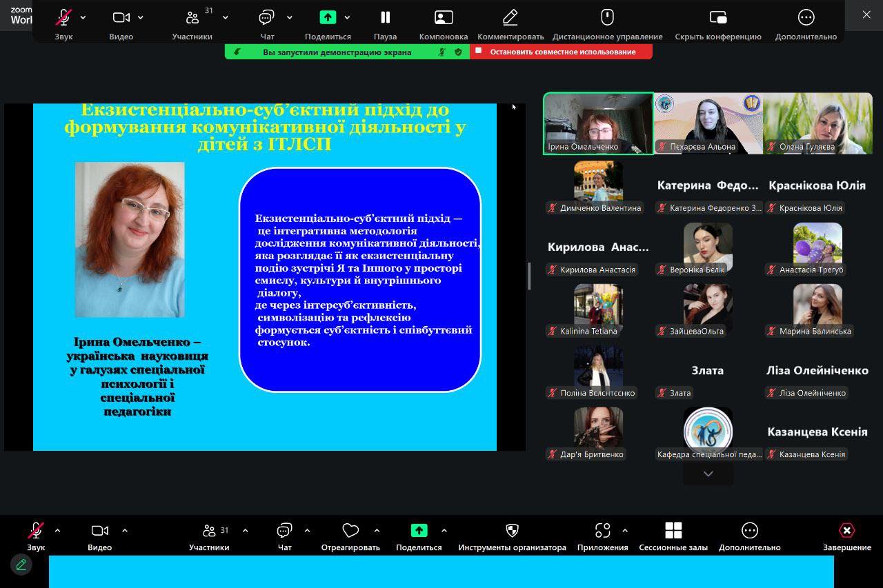Click the Скрыть конференцию icon
This screenshot has width=883, height=588.
pos(717,18)
